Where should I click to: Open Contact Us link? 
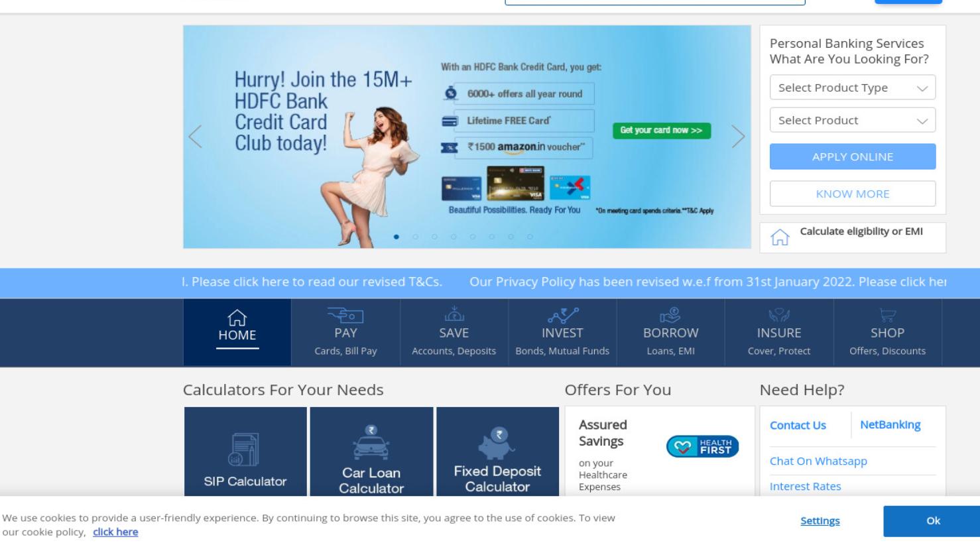point(798,426)
